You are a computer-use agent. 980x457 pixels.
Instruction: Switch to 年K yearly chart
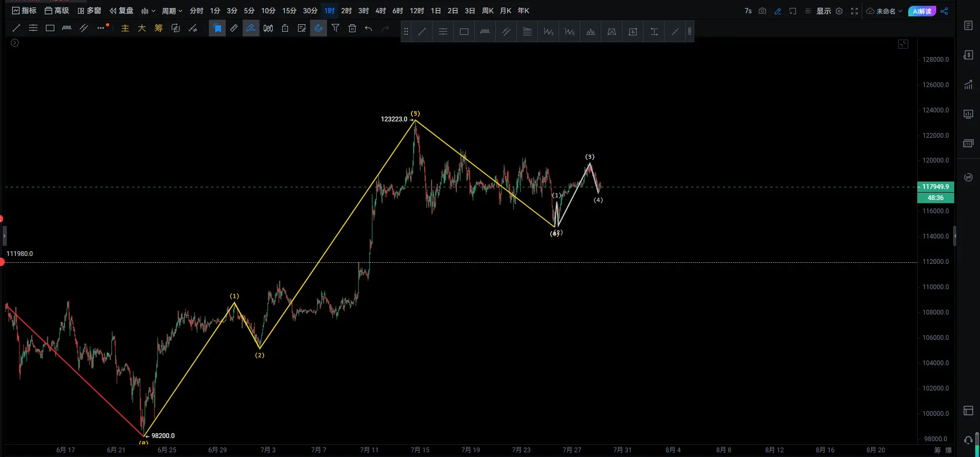pos(523,11)
